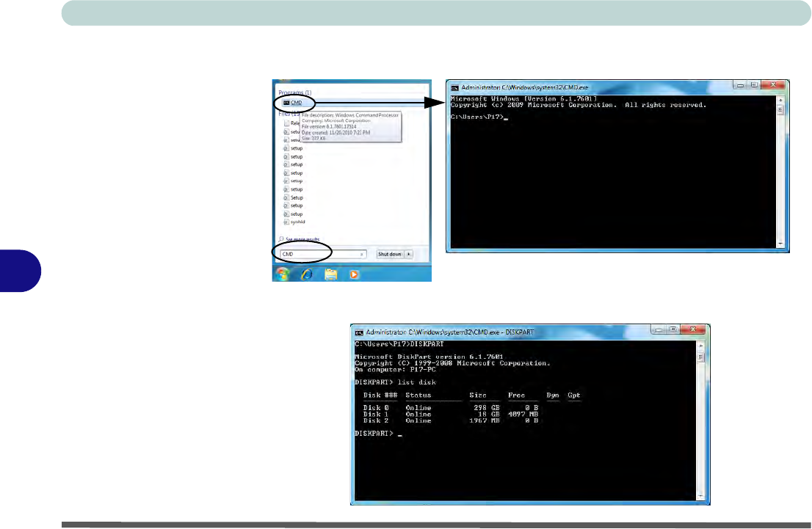Image resolution: width=812 pixels, height=529 pixels.
Task: Open Windows Explorer folder on taskbar
Action: click(x=331, y=274)
